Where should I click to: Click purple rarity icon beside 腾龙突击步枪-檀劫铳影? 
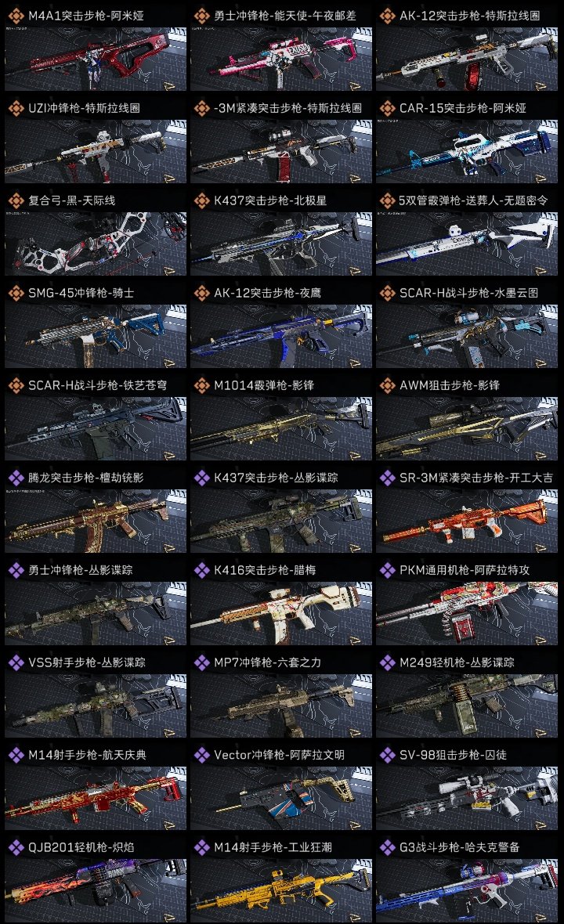[x=16, y=478]
